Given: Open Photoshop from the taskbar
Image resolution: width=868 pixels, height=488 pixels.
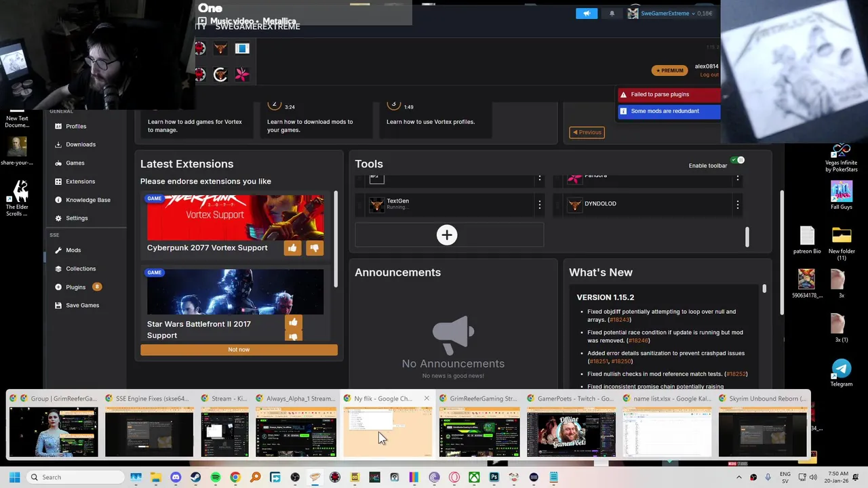Looking at the screenshot, I should 494,477.
